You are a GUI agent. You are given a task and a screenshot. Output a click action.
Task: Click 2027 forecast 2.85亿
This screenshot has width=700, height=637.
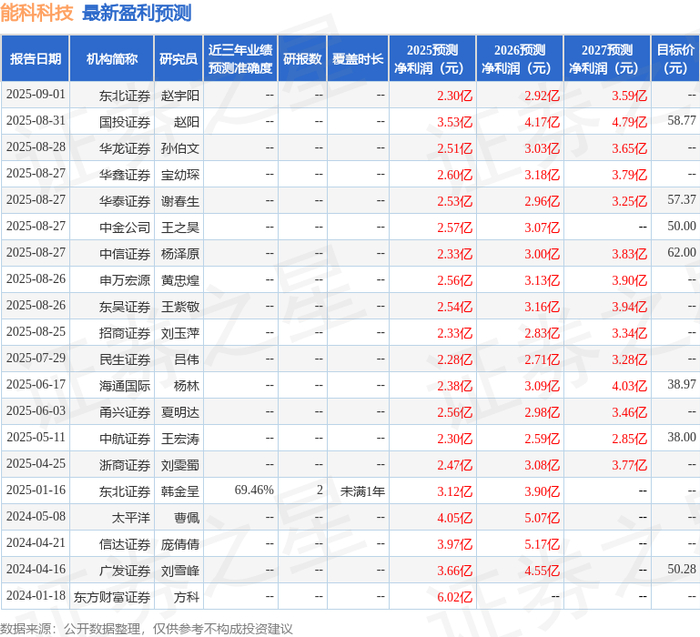[x=629, y=438]
